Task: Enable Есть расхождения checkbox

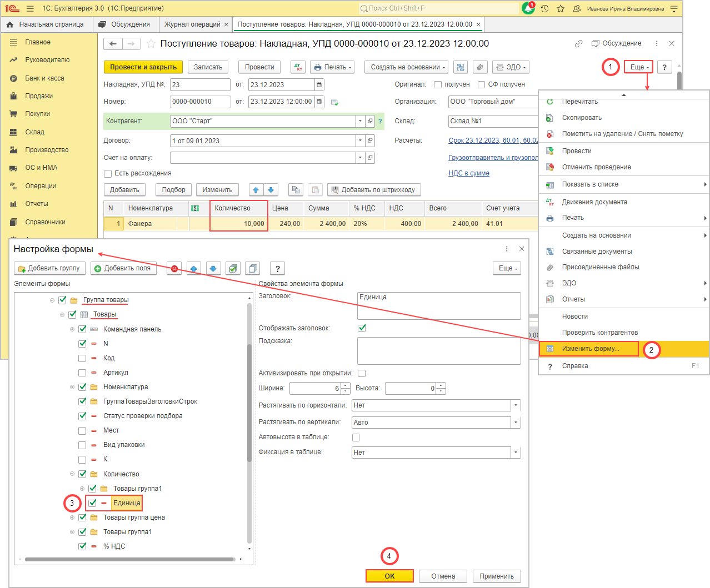Action: click(108, 174)
